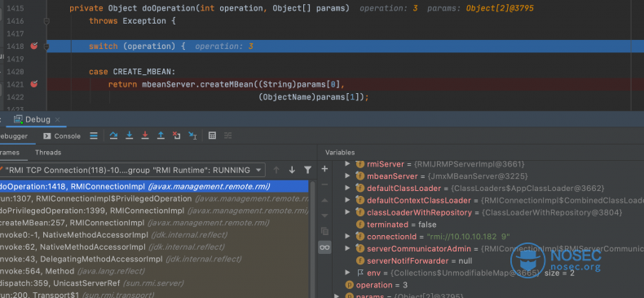Expand the env map variable node

click(x=347, y=273)
